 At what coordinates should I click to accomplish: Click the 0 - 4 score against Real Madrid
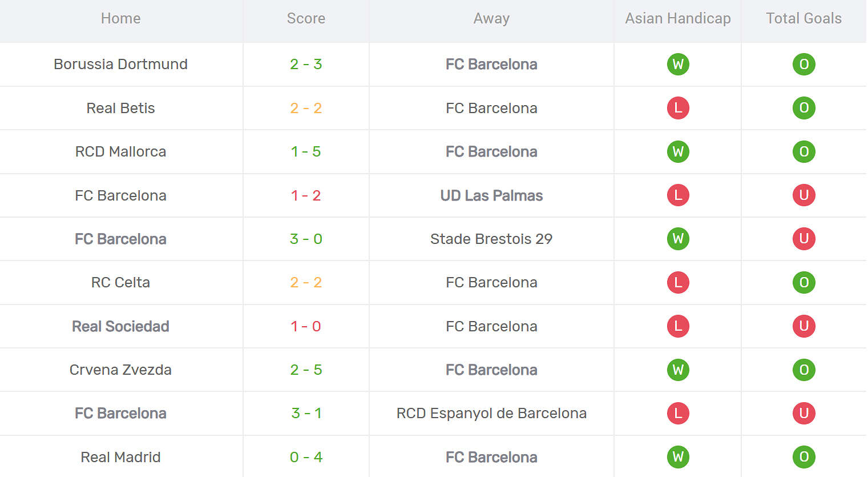[x=306, y=457]
